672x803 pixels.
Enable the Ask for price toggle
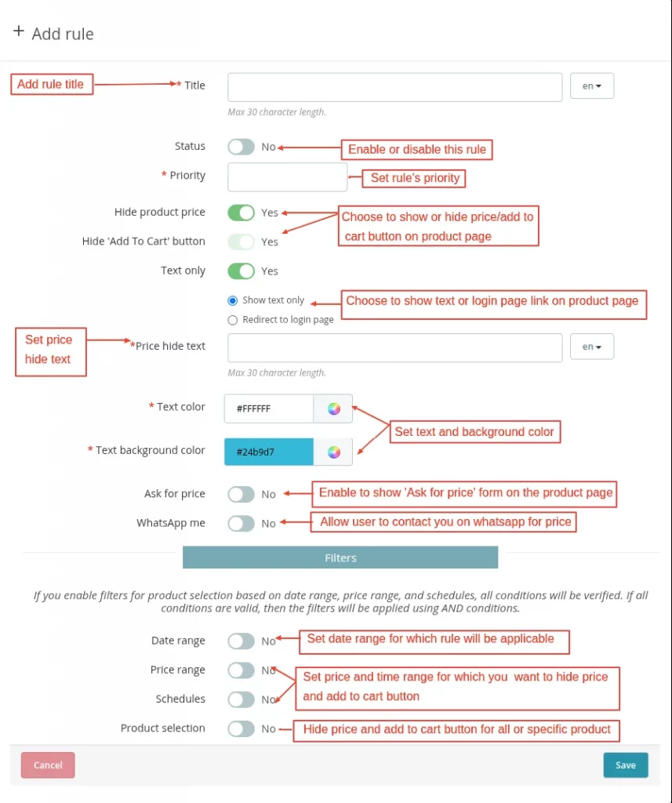click(x=242, y=494)
